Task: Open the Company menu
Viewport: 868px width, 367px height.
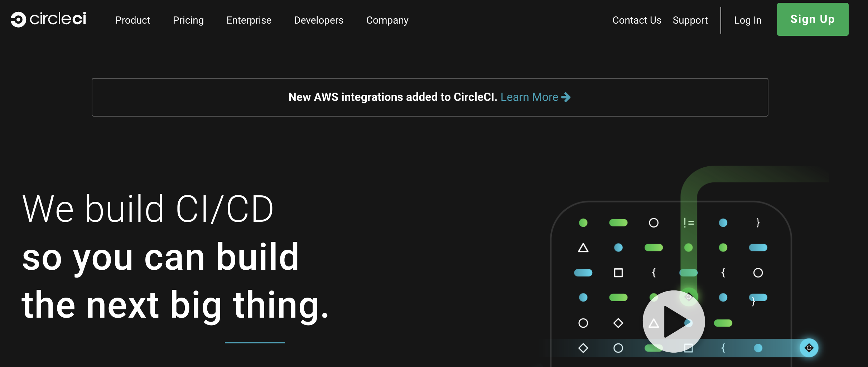Action: (387, 20)
